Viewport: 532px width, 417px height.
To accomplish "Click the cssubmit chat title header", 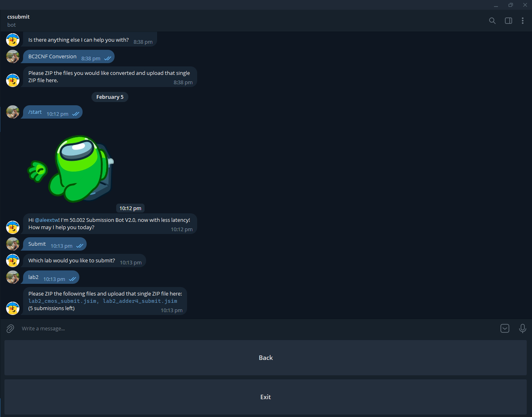I will point(19,17).
